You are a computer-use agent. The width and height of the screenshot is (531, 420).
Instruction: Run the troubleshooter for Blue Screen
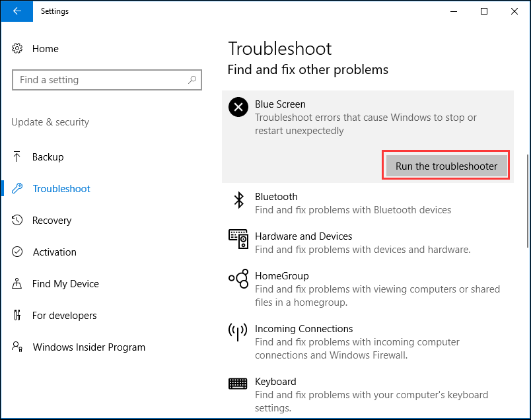click(x=446, y=166)
